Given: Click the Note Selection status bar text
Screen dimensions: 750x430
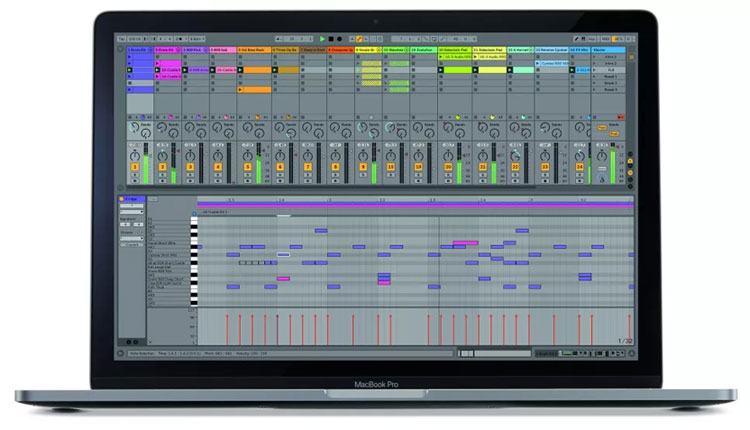Looking at the screenshot, I should [142, 354].
